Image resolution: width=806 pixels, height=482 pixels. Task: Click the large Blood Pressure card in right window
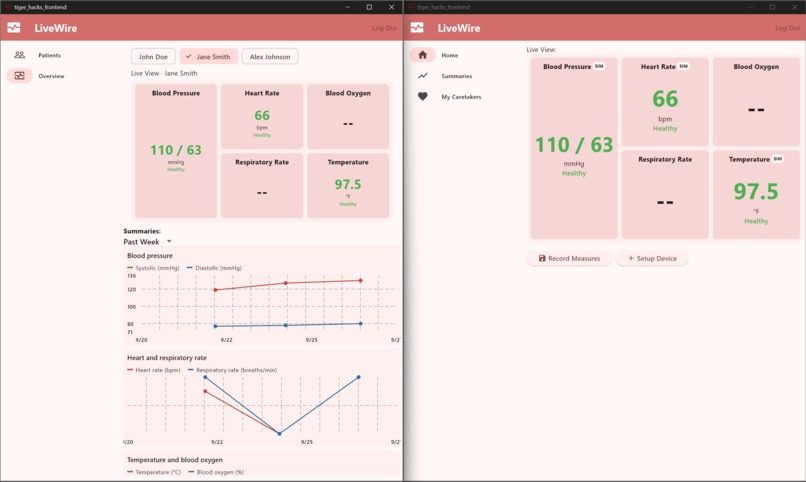[574, 149]
